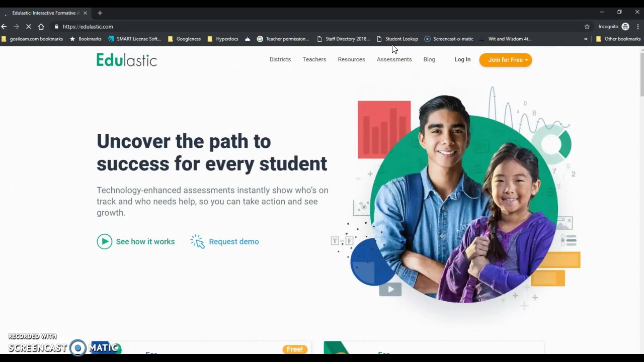644x362 pixels.
Task: Select the Edulastic Interactive Formative tab
Action: coord(46,13)
